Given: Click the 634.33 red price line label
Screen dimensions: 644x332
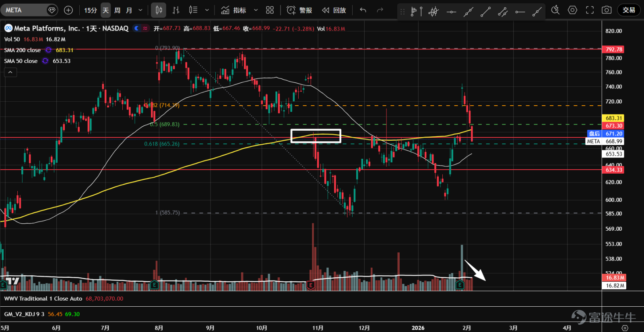Looking at the screenshot, I should (613, 170).
